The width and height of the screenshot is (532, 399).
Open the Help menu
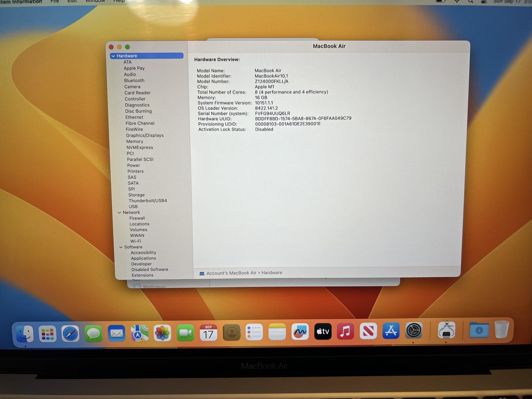point(119,1)
